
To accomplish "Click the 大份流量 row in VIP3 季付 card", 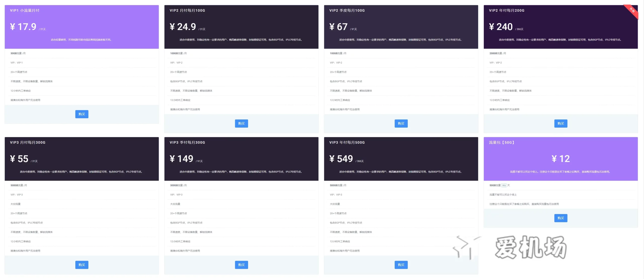I will click(241, 204).
